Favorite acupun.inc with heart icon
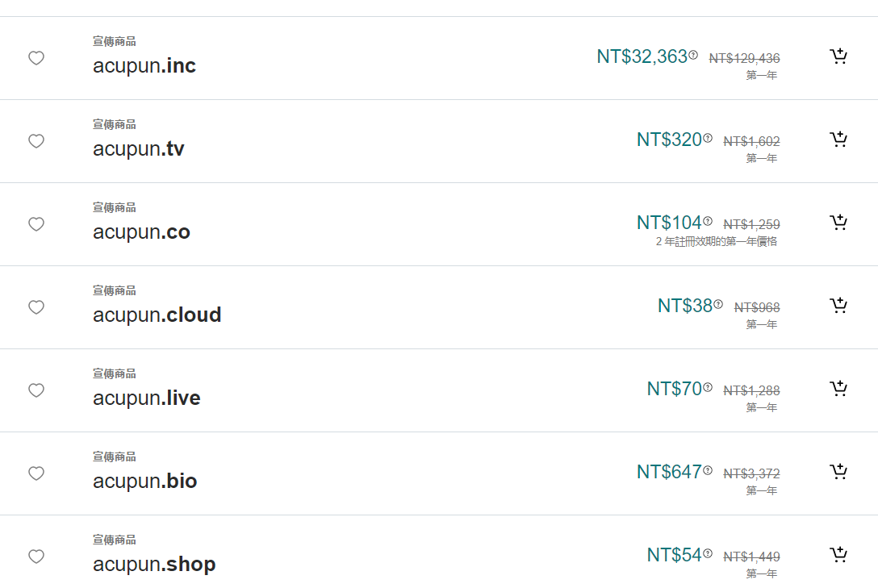878x588 pixels. pos(36,58)
